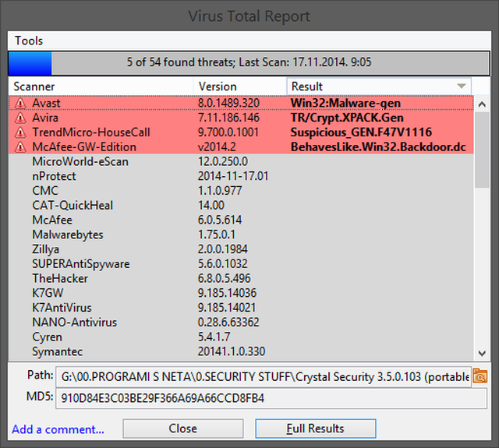Viewport: 499px width, 448px height.
Task: Click the 'Add a comment...' link
Action: [x=58, y=429]
